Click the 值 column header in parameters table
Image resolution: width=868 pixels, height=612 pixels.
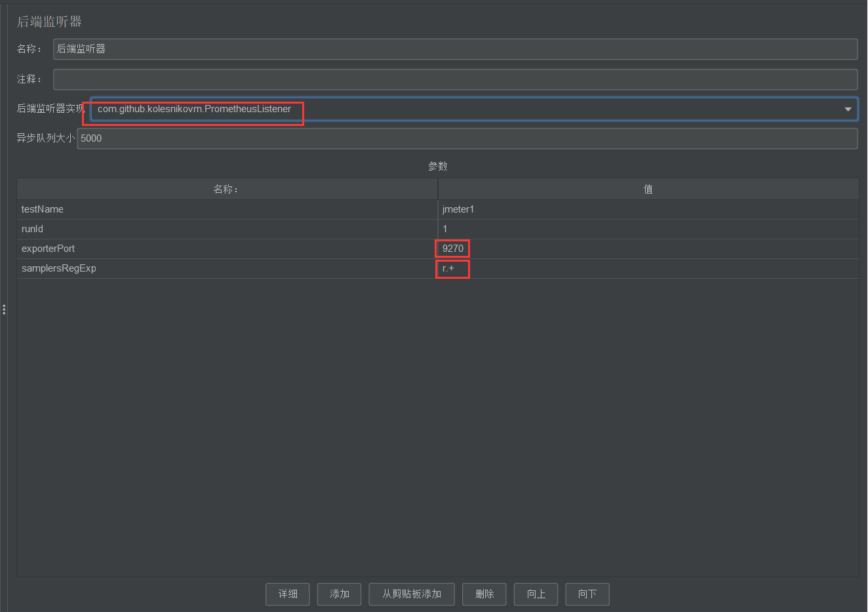pos(648,190)
